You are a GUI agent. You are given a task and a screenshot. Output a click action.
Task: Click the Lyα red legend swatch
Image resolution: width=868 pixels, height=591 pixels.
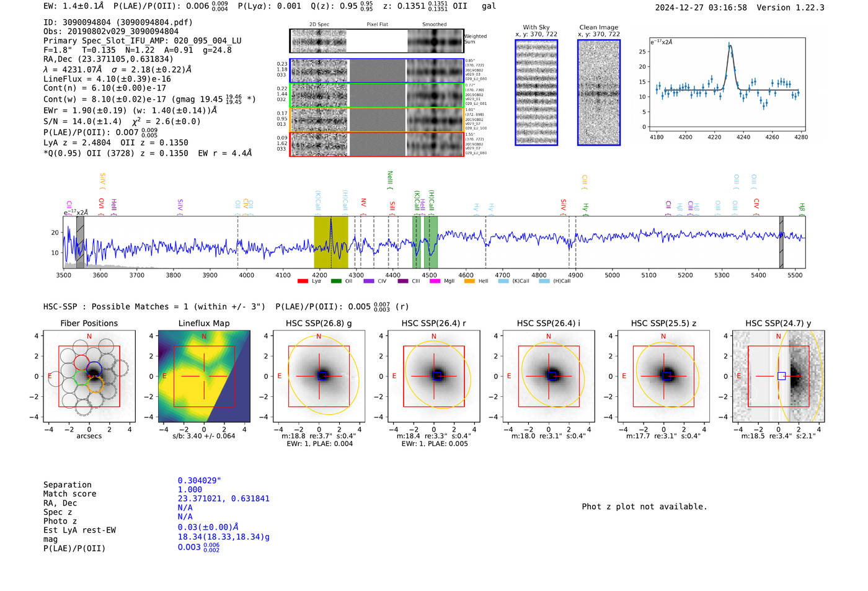303,282
